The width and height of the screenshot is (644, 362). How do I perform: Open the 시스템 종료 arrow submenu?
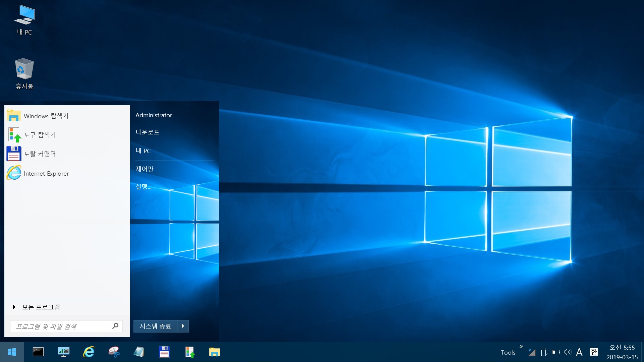[183, 326]
